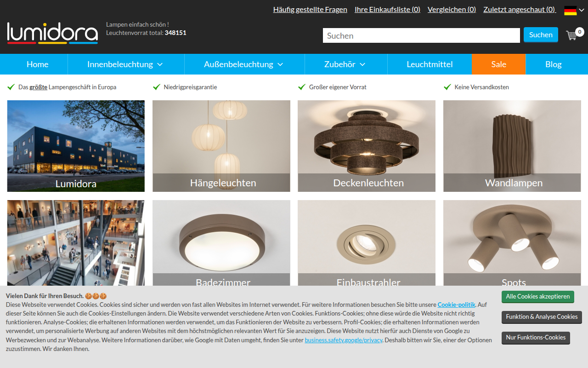Image resolution: width=588 pixels, height=368 pixels.
Task: Open business.safety.google/privacy link
Action: [344, 340]
